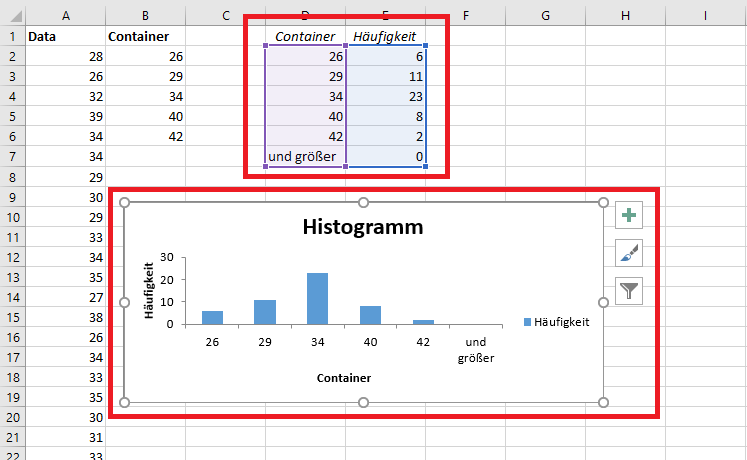
Task: Click the bold 'Container' cell in column B
Action: pyautogui.click(x=145, y=37)
